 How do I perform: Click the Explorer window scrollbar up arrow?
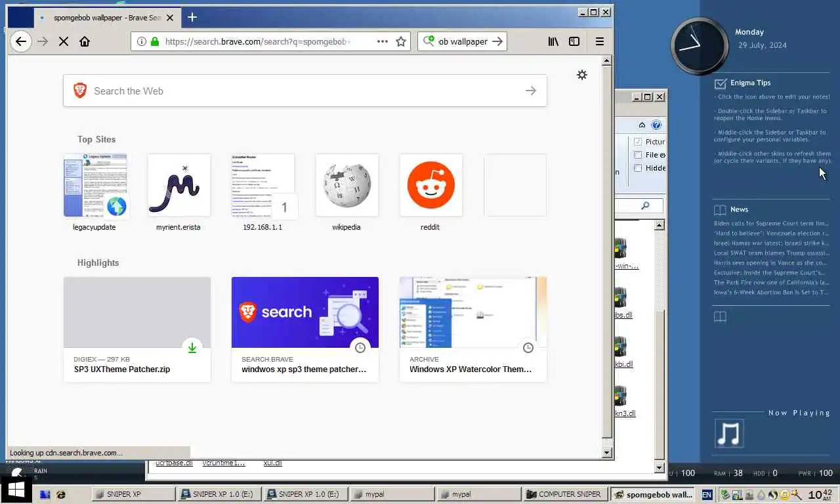point(660,225)
